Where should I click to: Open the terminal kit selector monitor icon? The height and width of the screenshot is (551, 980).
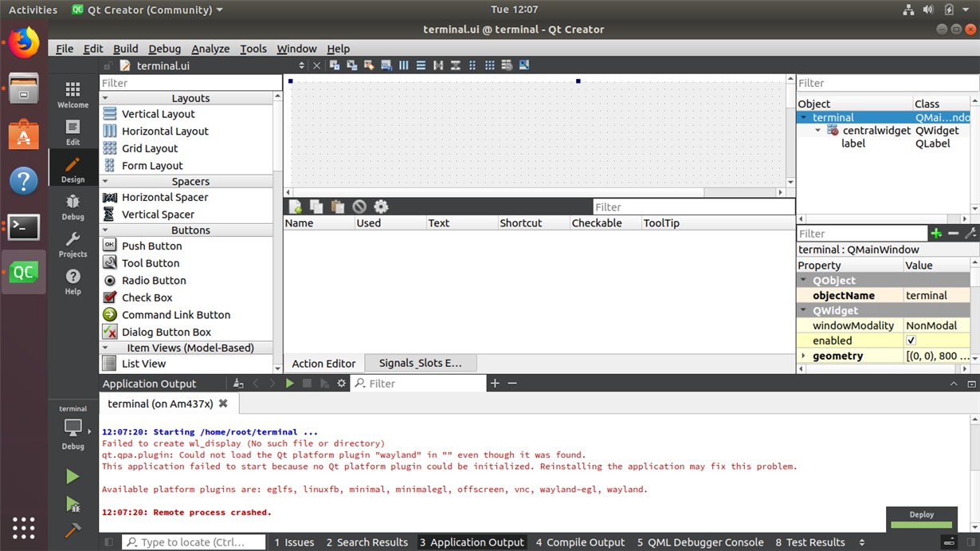point(73,427)
